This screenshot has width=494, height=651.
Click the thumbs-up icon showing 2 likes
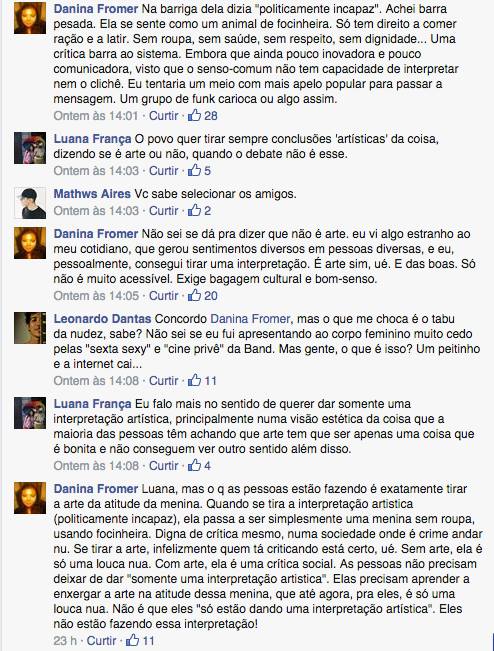194,210
